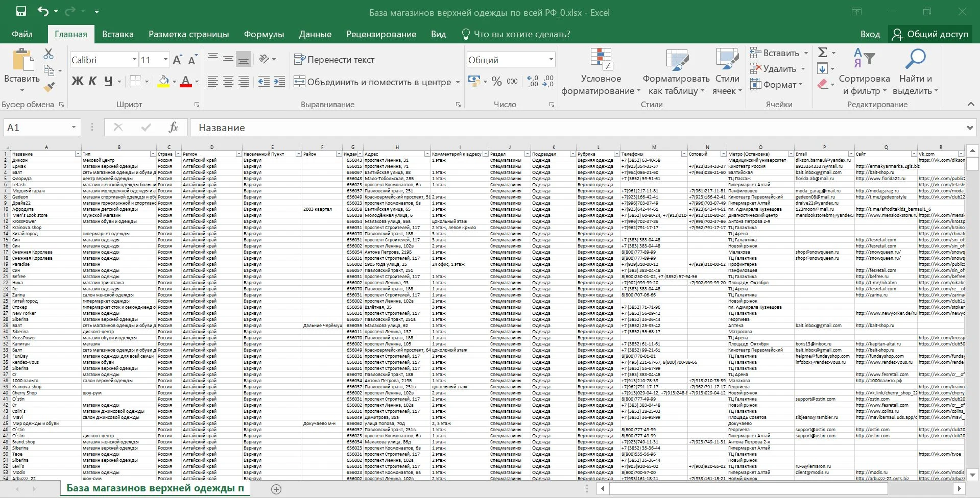Click Удалить cells button
Screen dimensions: 980x498
(x=774, y=69)
